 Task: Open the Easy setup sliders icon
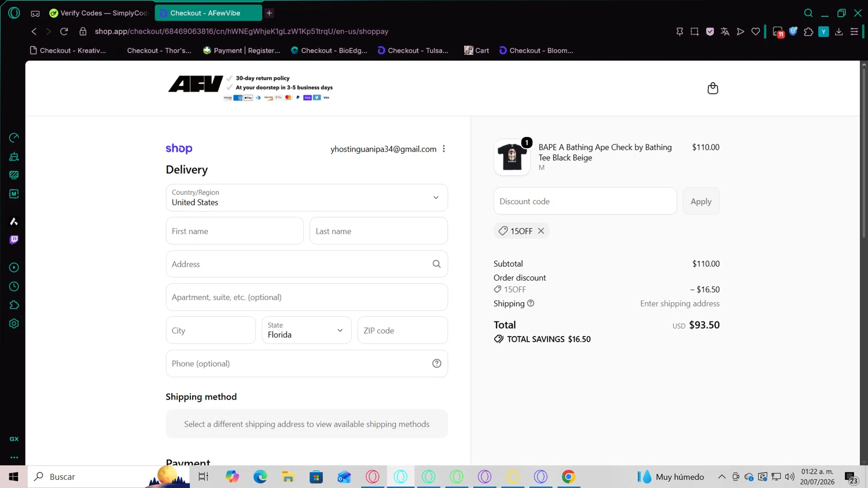click(854, 32)
